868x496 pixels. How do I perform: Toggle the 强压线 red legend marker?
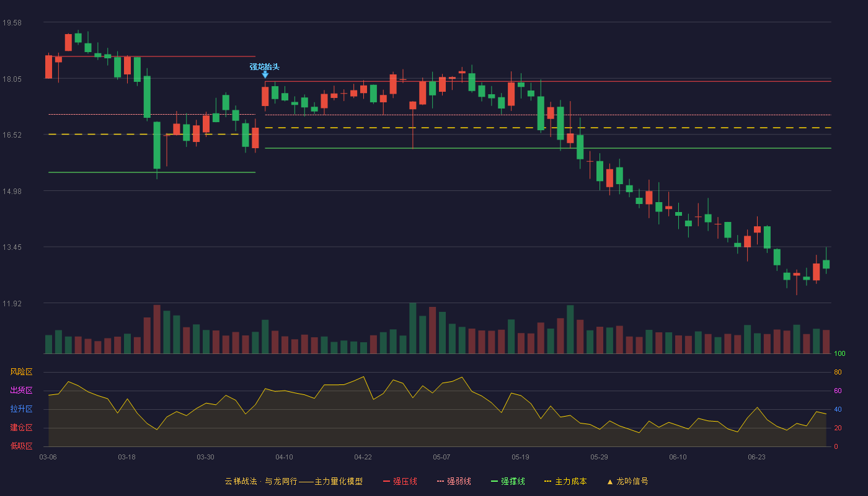pyautogui.click(x=387, y=481)
